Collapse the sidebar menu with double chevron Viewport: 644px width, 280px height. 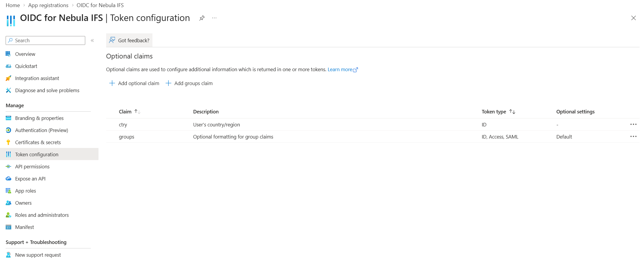coord(92,40)
